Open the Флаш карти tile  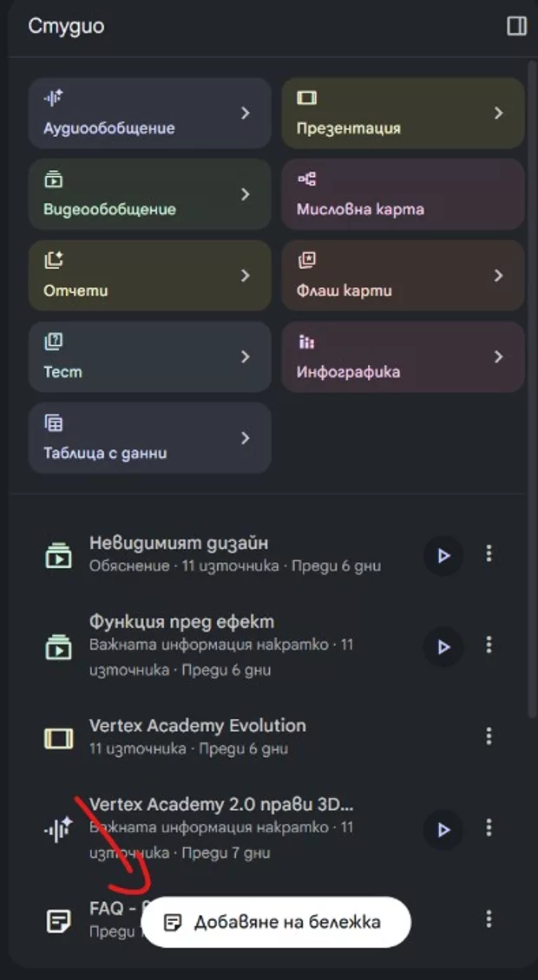point(390,276)
